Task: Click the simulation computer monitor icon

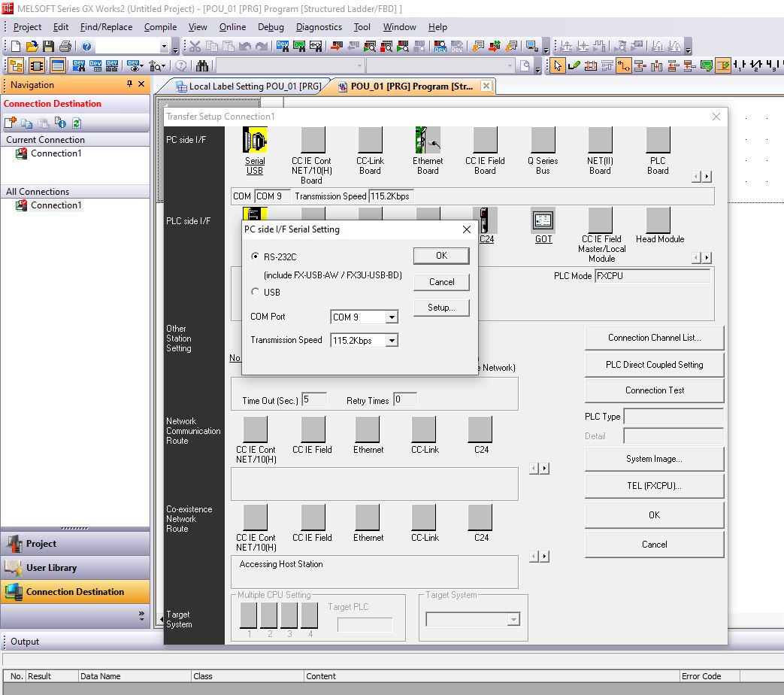Action: pyautogui.click(x=532, y=47)
